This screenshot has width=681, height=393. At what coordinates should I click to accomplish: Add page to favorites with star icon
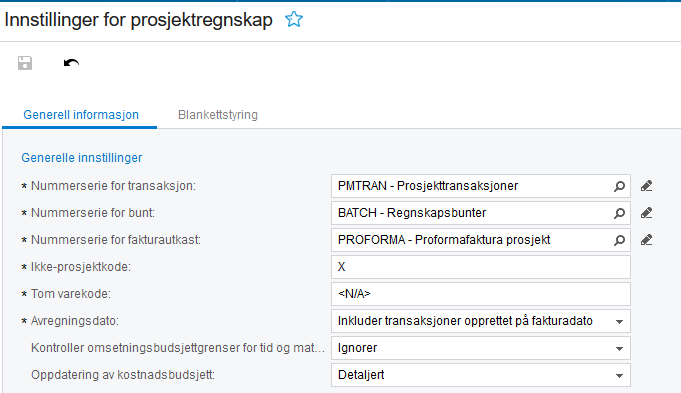point(294,20)
